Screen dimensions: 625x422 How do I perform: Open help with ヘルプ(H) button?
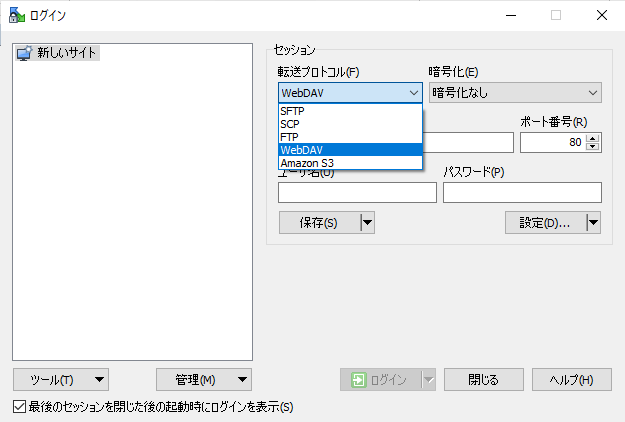click(572, 380)
